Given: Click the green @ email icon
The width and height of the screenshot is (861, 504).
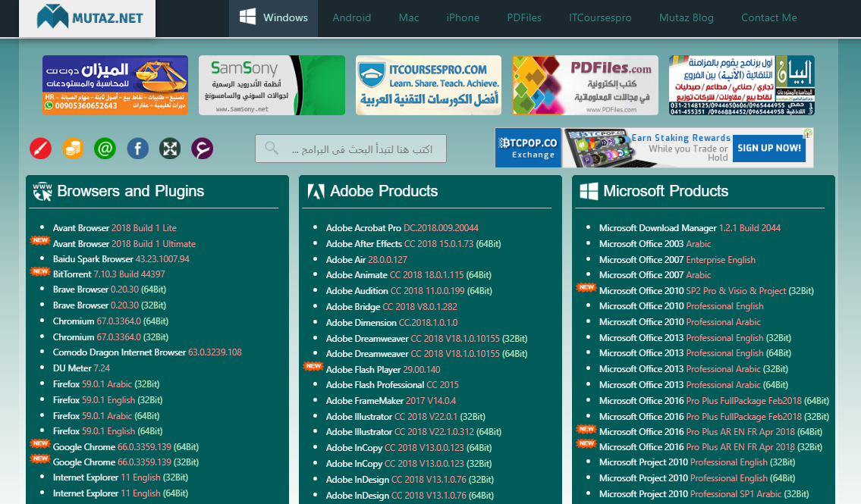Looking at the screenshot, I should [105, 149].
